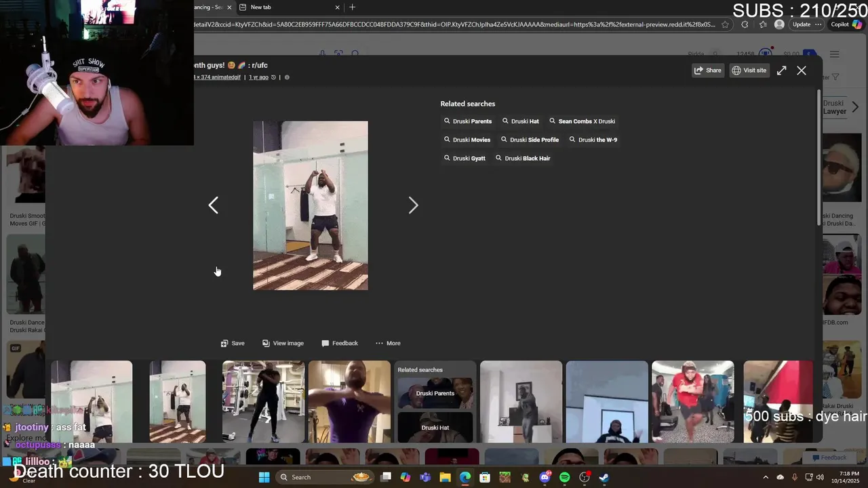Open Druski Parents related searches card
868x488 pixels.
pyautogui.click(x=435, y=393)
